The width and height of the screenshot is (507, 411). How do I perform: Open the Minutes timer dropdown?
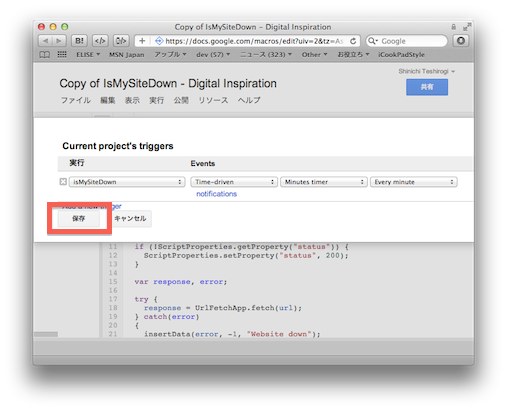point(324,182)
